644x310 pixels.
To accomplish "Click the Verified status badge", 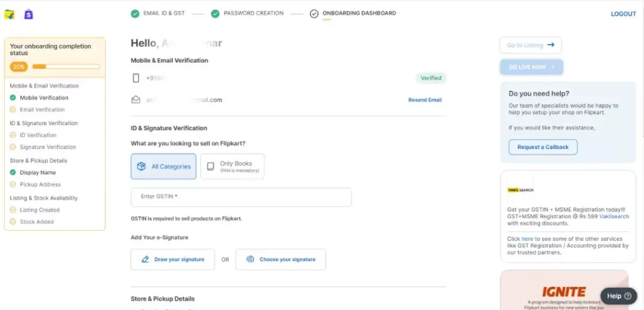I will pyautogui.click(x=431, y=78).
